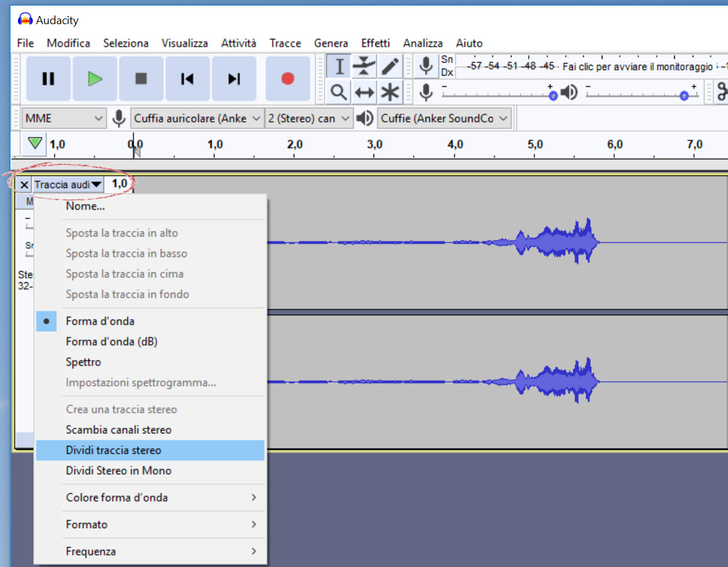Click the microphone icon in device toolbar
The height and width of the screenshot is (567, 728).
coord(119,118)
